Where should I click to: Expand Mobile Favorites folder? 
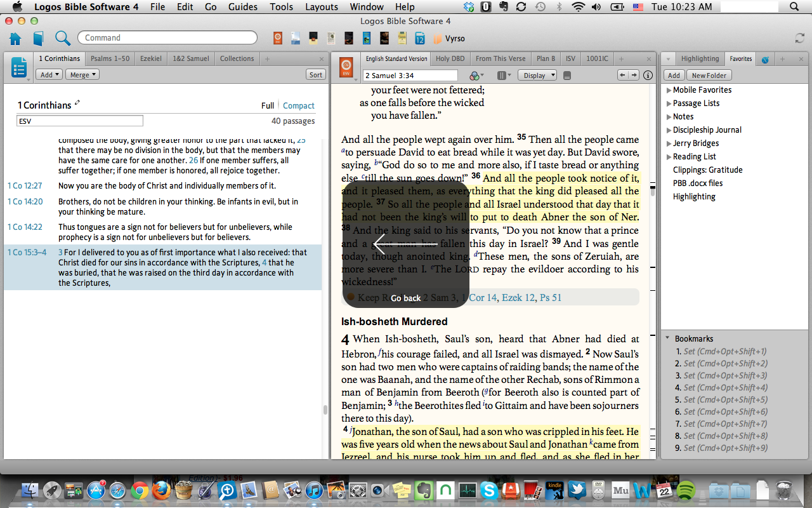(x=669, y=90)
